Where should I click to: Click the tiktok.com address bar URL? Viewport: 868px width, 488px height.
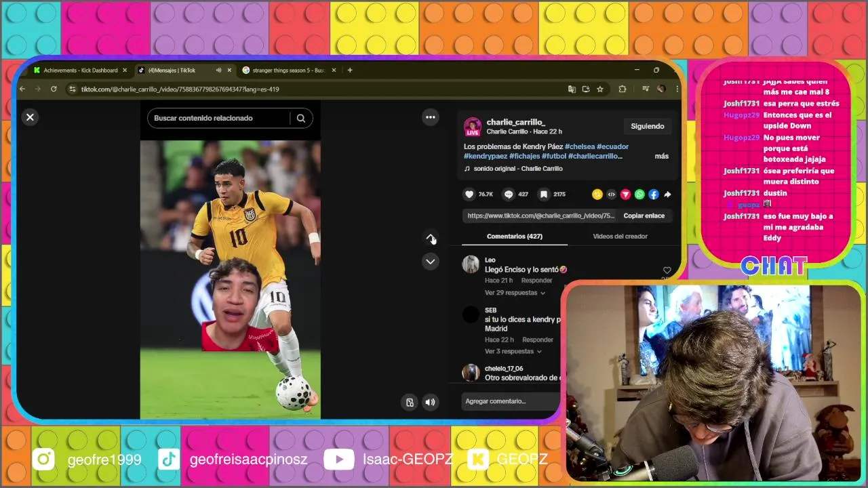(x=180, y=89)
